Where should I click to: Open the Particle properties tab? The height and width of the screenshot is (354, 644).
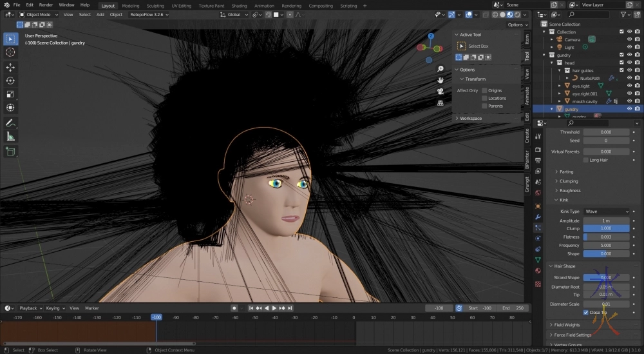pos(538,228)
